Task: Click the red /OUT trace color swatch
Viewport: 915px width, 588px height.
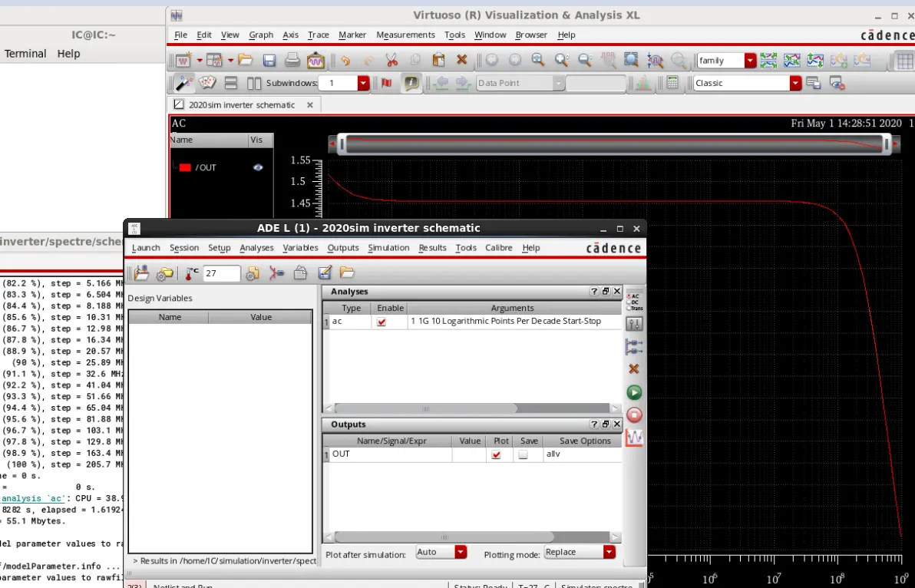Action: pyautogui.click(x=185, y=167)
